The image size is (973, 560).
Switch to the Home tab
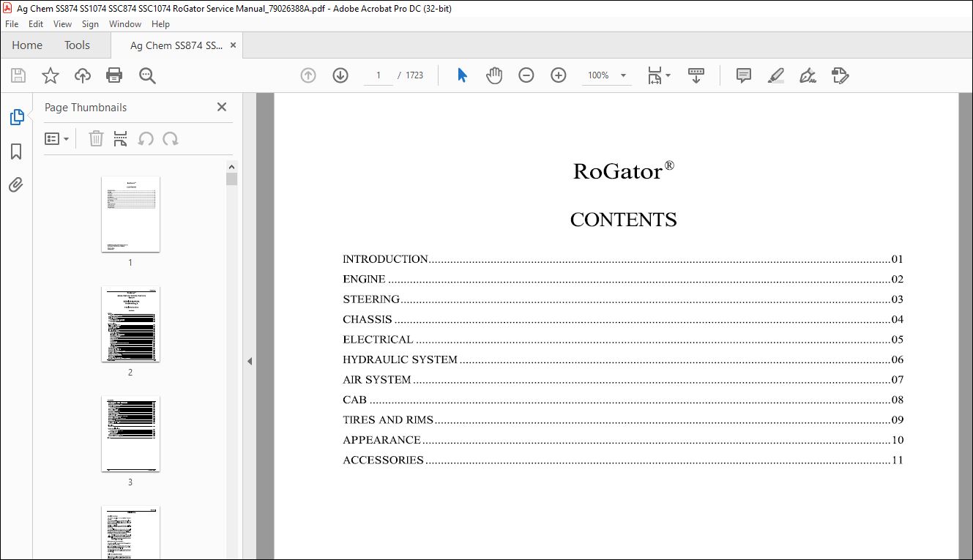pos(27,45)
